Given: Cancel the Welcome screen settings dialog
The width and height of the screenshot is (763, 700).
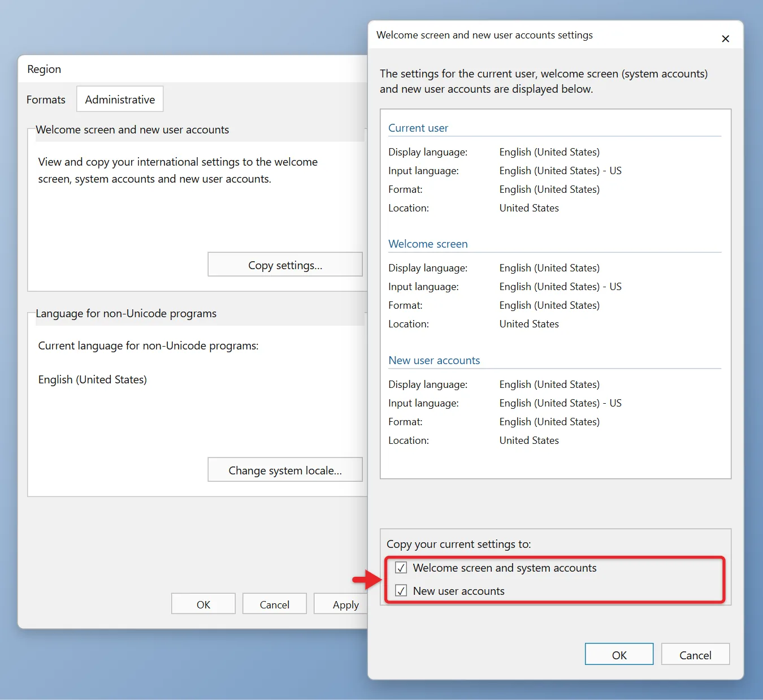Looking at the screenshot, I should pos(695,655).
